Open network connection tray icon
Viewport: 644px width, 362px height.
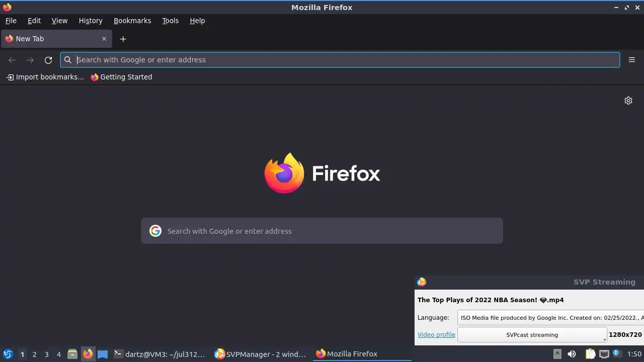point(604,354)
